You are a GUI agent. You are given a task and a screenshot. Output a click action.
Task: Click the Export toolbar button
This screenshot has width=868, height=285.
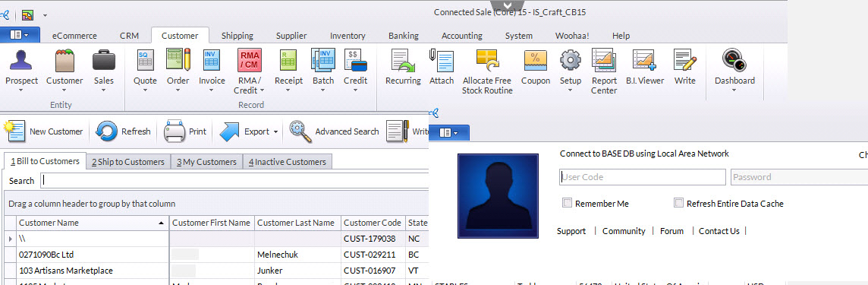(x=244, y=131)
